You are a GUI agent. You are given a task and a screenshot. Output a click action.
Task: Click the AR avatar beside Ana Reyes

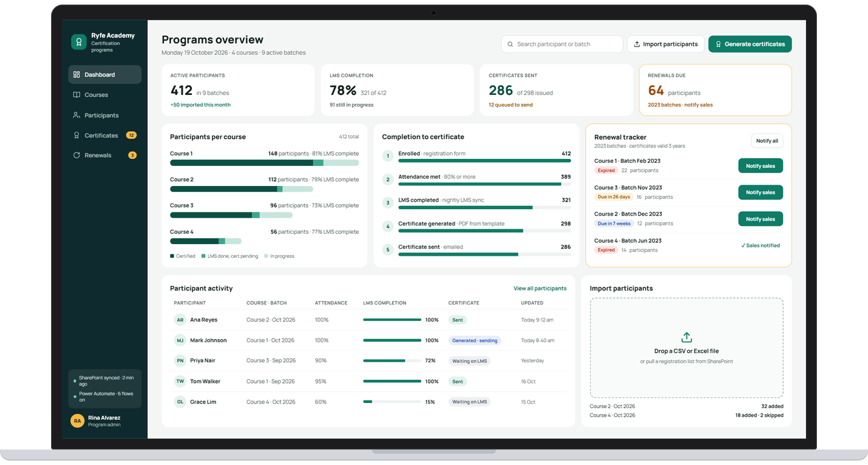[x=180, y=320]
